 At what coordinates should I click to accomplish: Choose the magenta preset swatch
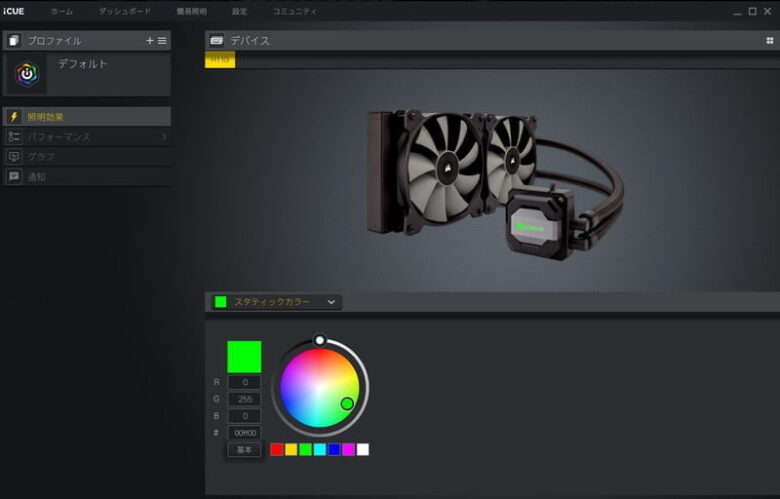coord(349,450)
